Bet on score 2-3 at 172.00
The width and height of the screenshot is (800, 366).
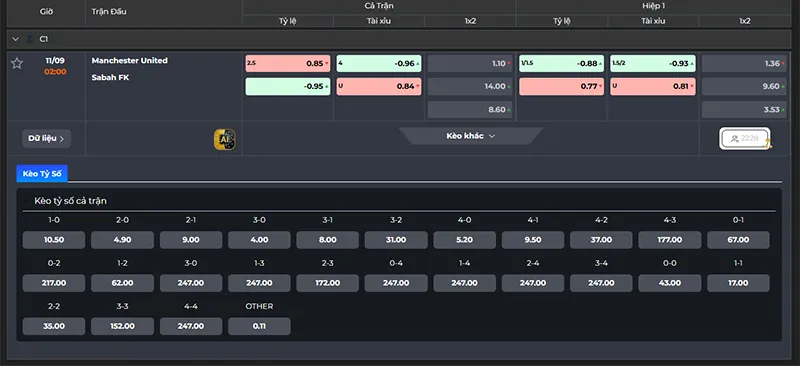pyautogui.click(x=328, y=283)
